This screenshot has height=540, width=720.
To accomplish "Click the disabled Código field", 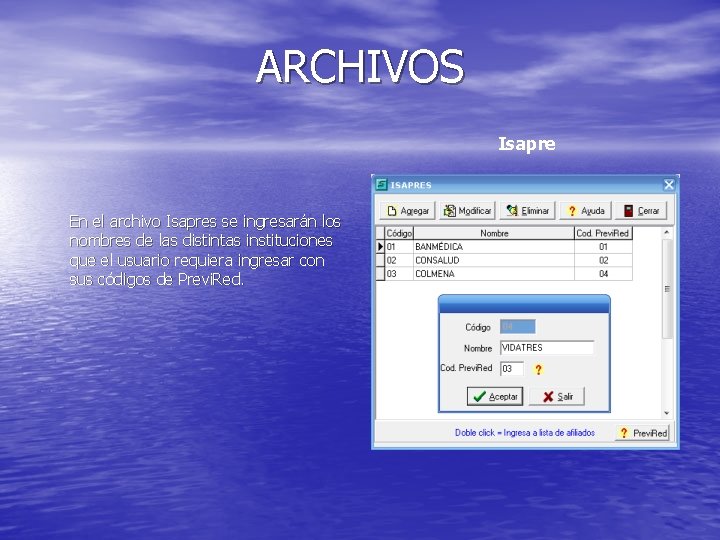I will (518, 326).
